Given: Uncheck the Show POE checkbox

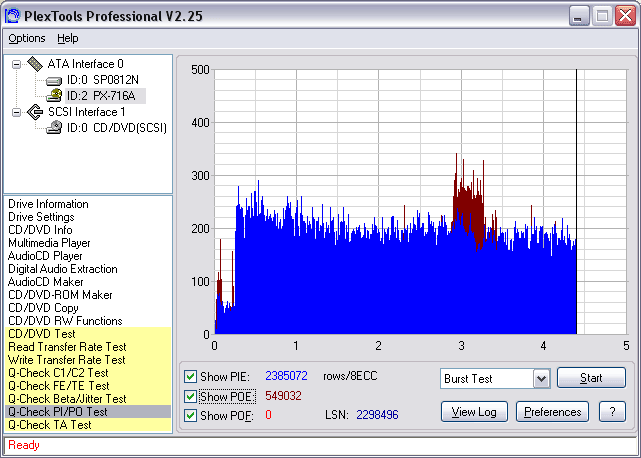Looking at the screenshot, I should tap(190, 396).
